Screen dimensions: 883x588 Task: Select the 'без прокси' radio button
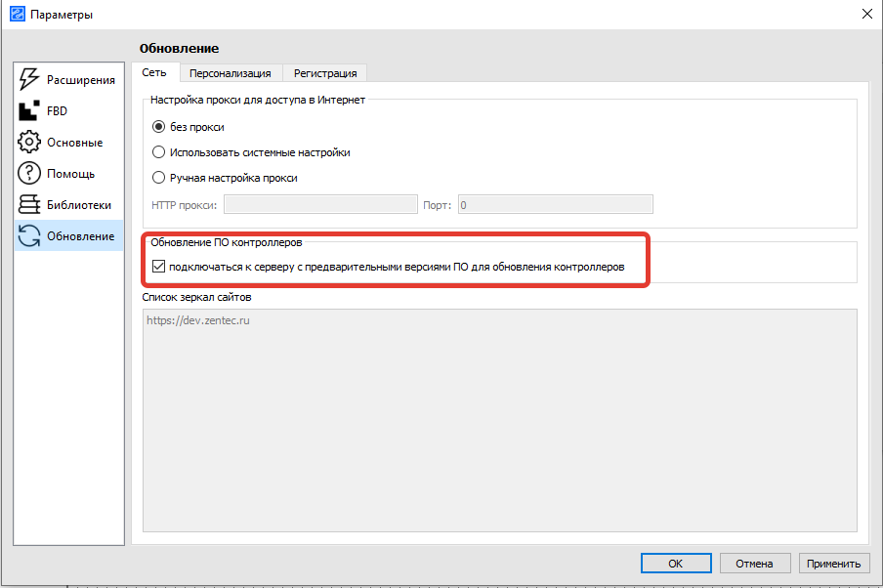point(159,127)
